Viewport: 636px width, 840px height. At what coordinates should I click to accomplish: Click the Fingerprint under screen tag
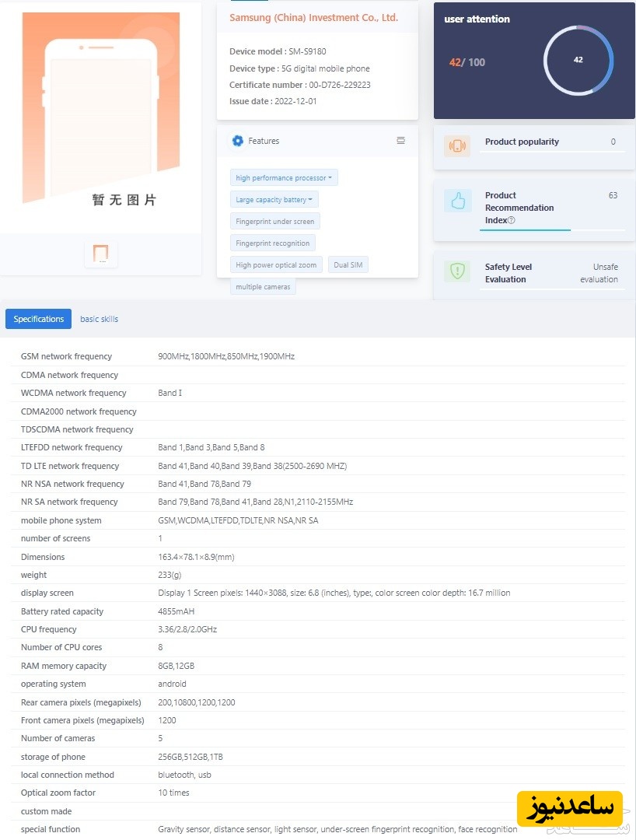[x=275, y=222]
